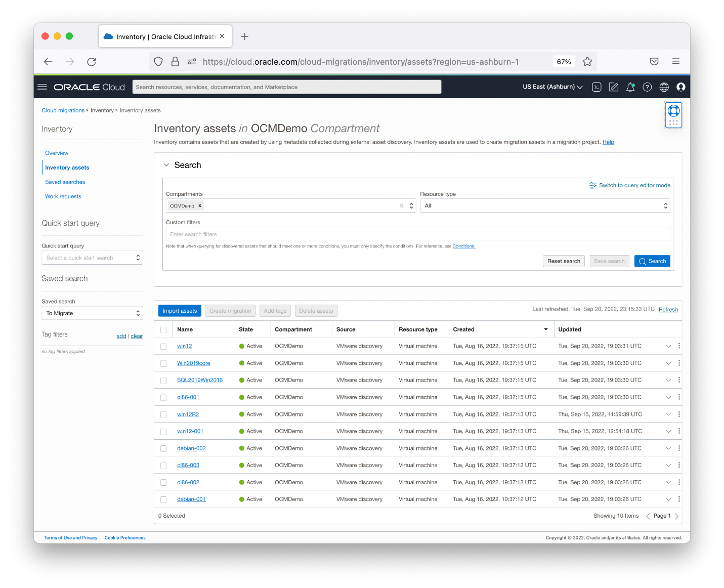Open the Oracle Cloud navigation hamburger menu
Screen dimensions: 724x588
42,87
